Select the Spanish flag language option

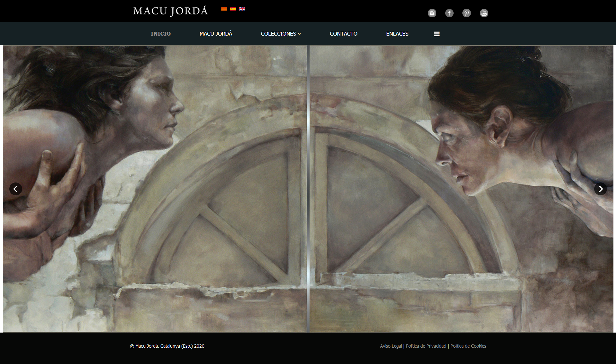233,9
